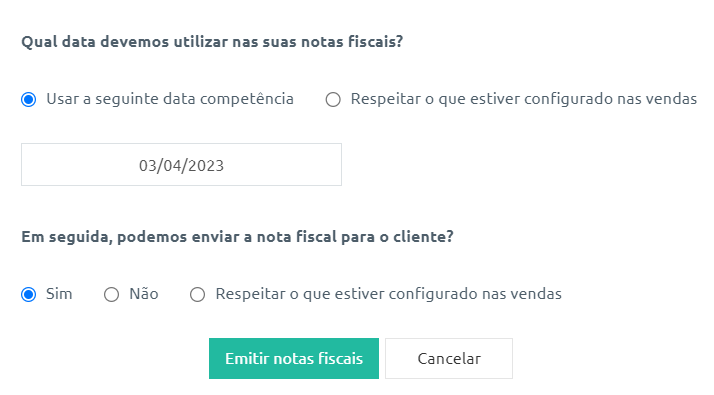
Task: Click the 'Cancelar' button
Action: point(449,358)
